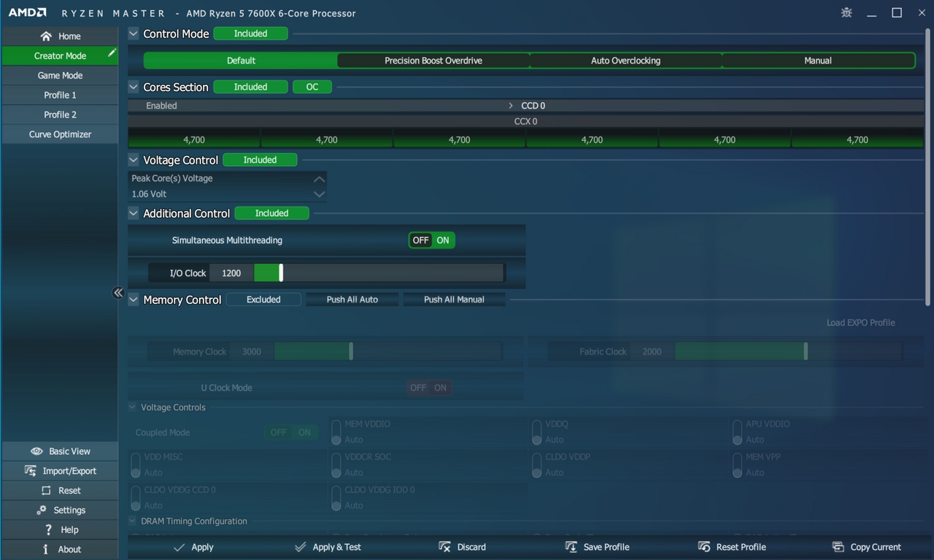Toggle Simultaneous Multithreading OFF/ON switch
The width and height of the screenshot is (934, 560).
click(x=431, y=240)
